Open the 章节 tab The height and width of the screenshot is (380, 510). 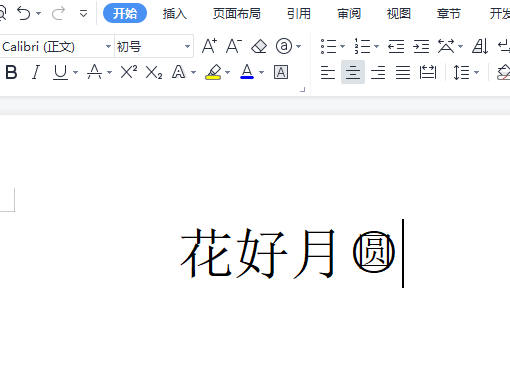click(449, 14)
